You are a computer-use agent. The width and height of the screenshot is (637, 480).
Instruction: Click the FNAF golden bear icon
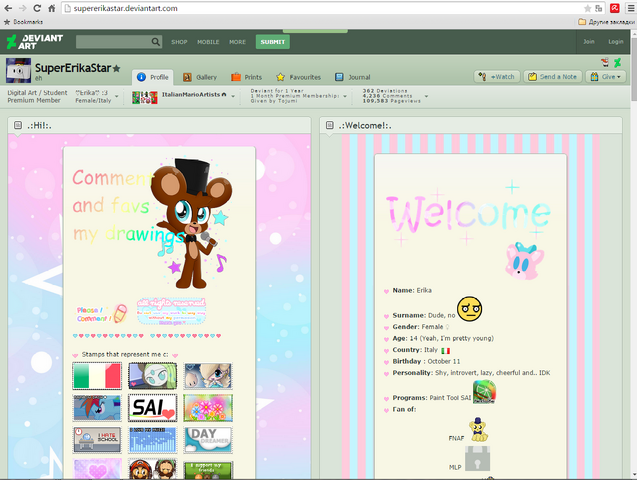point(479,430)
